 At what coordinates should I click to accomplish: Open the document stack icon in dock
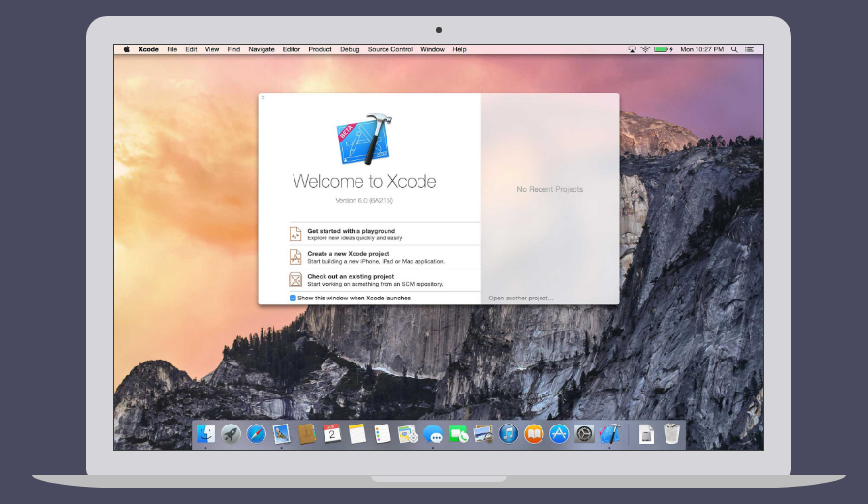[646, 434]
